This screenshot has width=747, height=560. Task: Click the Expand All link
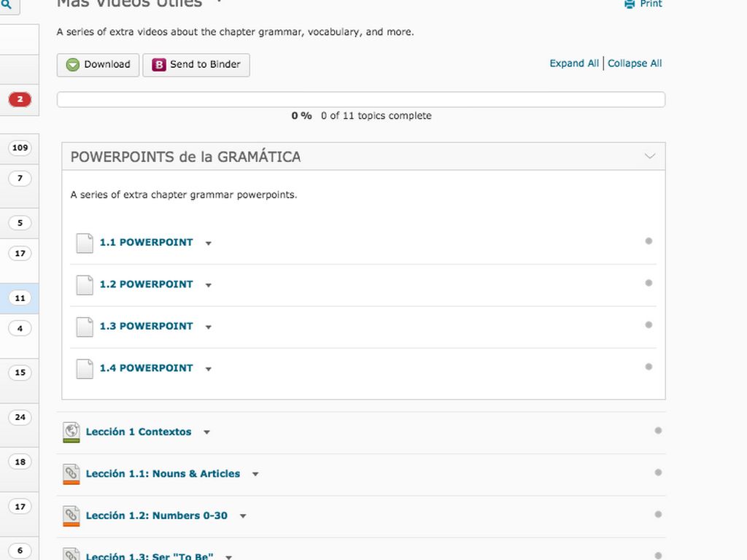574,63
